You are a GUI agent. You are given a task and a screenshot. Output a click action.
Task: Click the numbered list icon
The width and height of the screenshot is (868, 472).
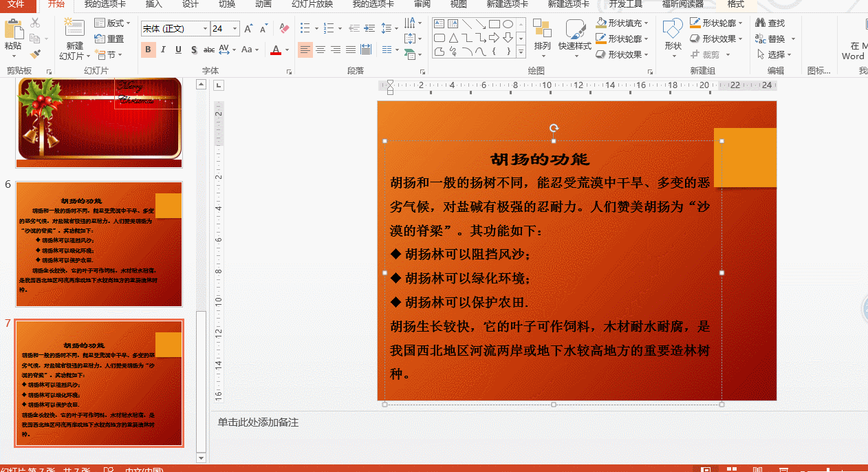click(328, 29)
